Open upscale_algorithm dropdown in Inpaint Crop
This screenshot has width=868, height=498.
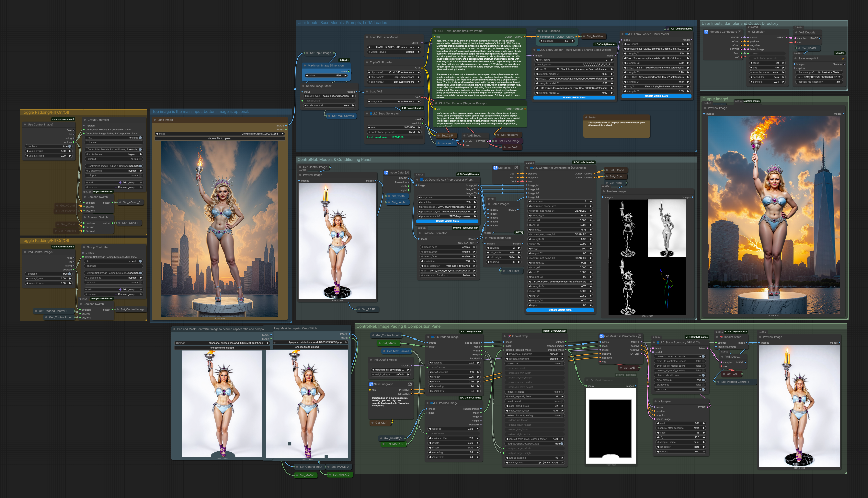click(535, 359)
